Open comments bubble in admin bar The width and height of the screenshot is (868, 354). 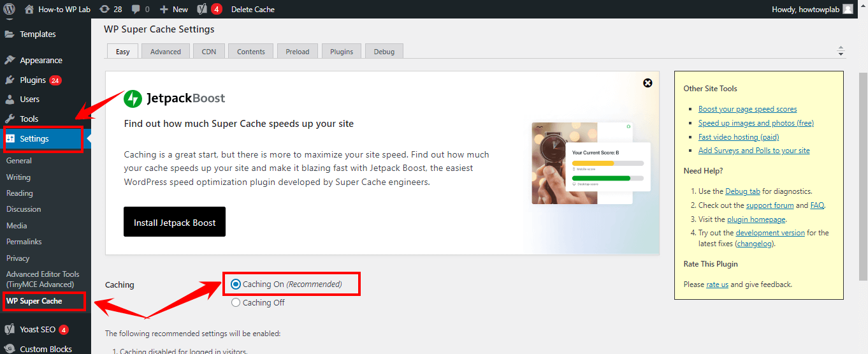140,9
